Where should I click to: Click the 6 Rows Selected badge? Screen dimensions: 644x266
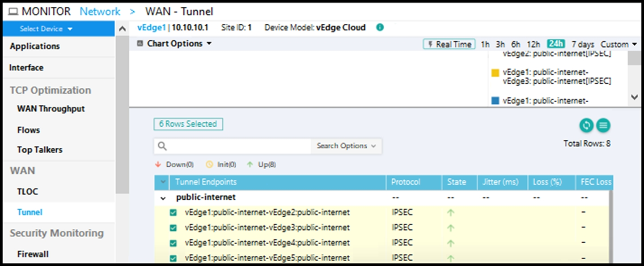pos(188,124)
